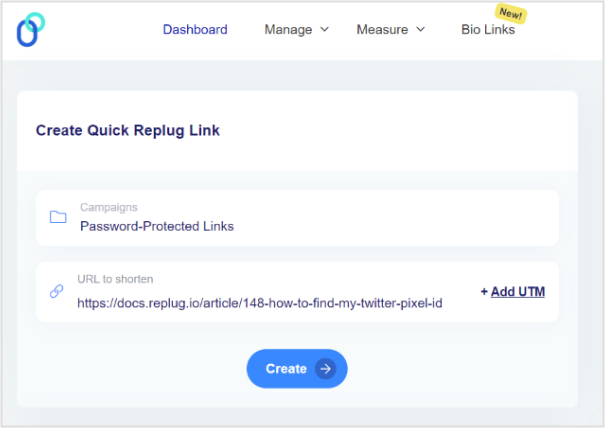Screen dimensions: 605x428
Task: Click the + Add UTM link
Action: [512, 292]
